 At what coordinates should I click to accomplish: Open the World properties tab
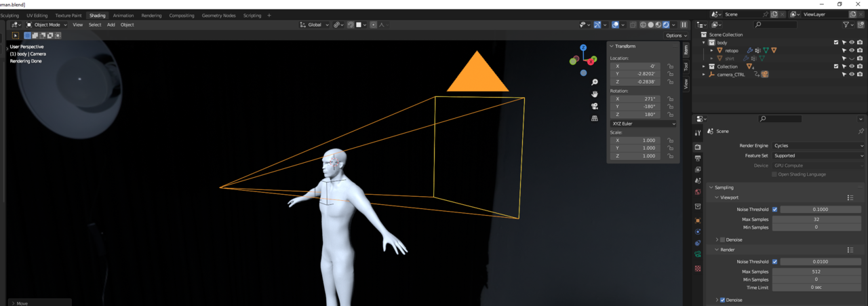[x=698, y=192]
